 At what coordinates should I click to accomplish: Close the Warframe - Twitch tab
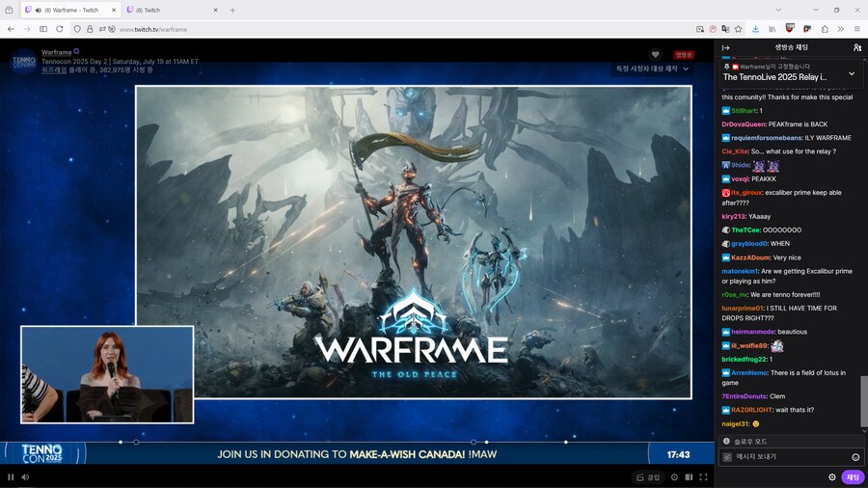(x=114, y=10)
